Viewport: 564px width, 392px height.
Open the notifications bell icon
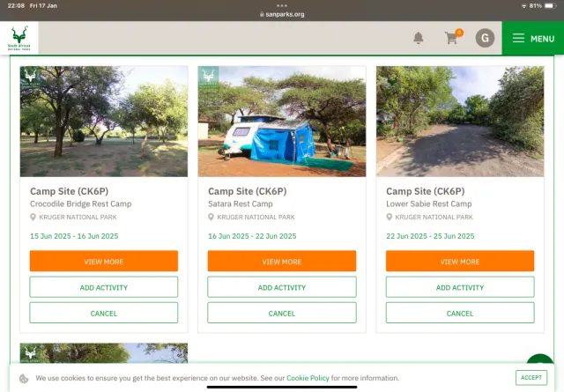click(x=418, y=38)
